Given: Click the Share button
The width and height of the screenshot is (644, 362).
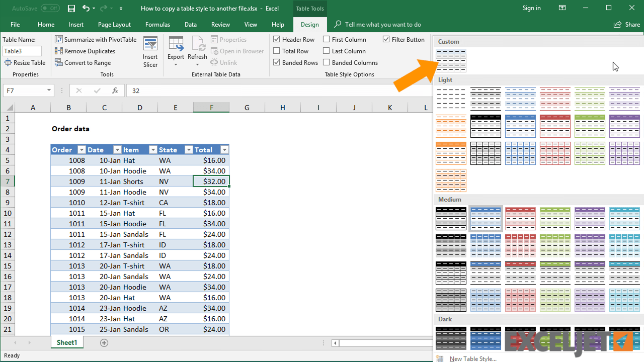Looking at the screenshot, I should [x=626, y=24].
